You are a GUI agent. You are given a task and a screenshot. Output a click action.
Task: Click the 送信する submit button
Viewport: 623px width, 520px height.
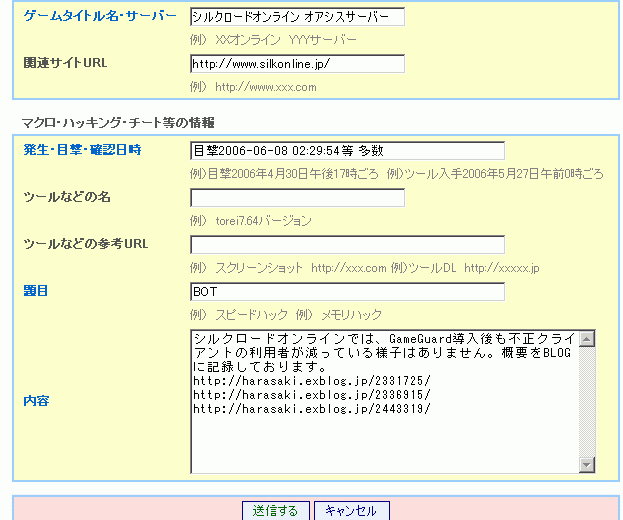[x=275, y=510]
